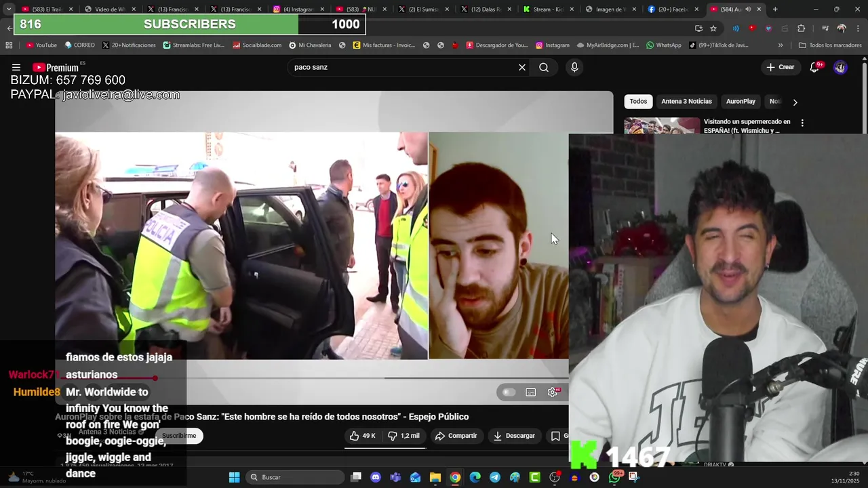Dislike the video (1,2 mil)

pyautogui.click(x=403, y=436)
